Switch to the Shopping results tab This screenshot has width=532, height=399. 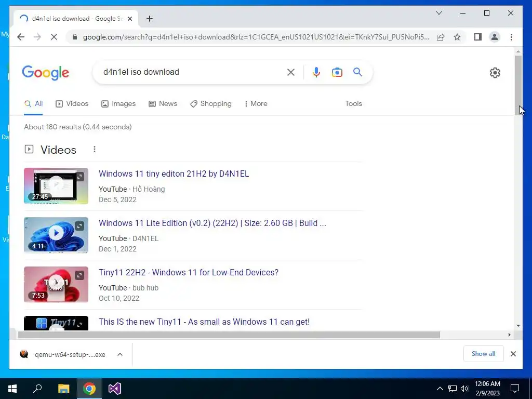(x=211, y=103)
